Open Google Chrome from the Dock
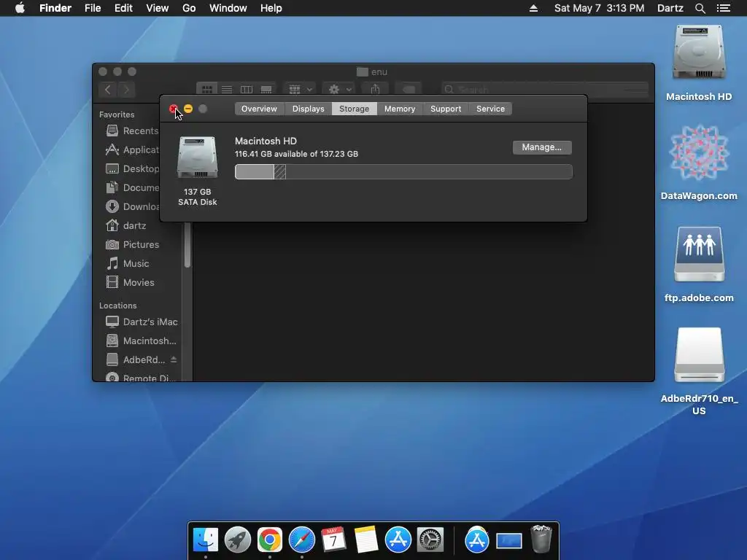Screen dimensions: 747x560 pyautogui.click(x=270, y=540)
